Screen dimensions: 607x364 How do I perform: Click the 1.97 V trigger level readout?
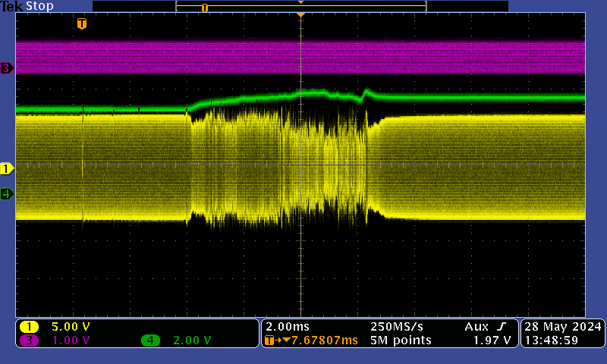491,340
